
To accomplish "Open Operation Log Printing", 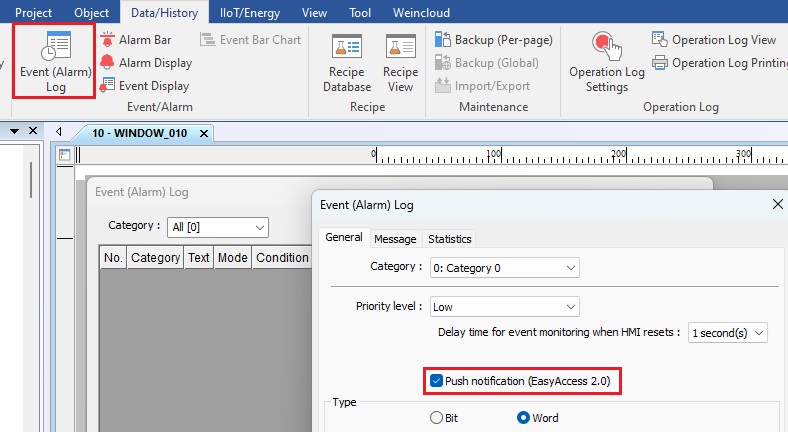I will pyautogui.click(x=719, y=63).
